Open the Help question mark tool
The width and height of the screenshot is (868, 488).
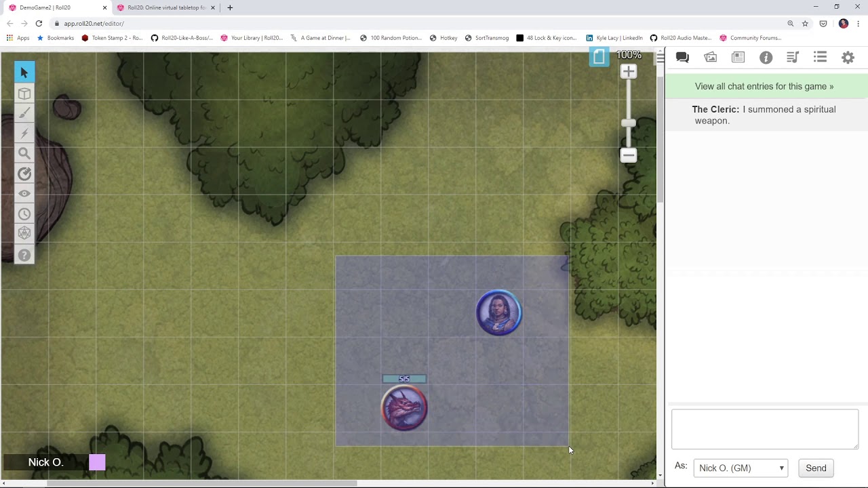tap(24, 255)
